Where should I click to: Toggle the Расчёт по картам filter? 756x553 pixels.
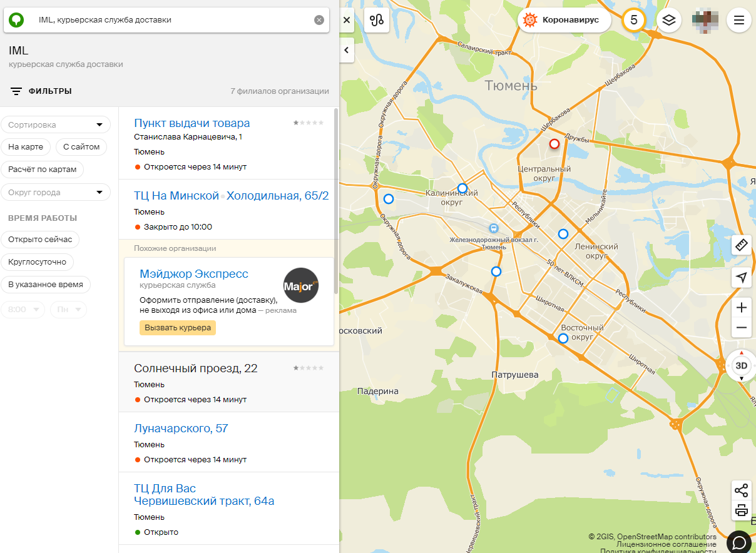tap(43, 170)
